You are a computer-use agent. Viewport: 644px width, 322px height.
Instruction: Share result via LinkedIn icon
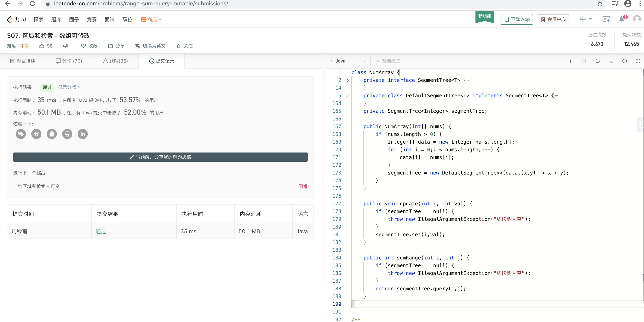[83, 134]
